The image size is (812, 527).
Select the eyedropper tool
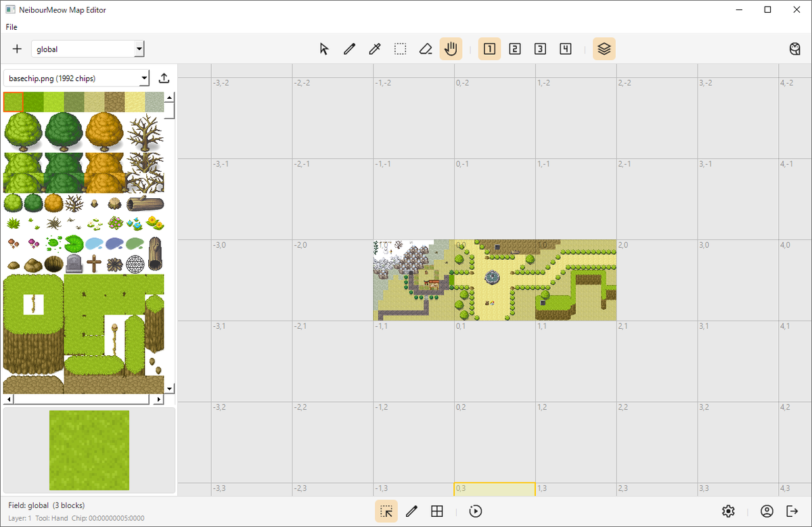pos(374,49)
